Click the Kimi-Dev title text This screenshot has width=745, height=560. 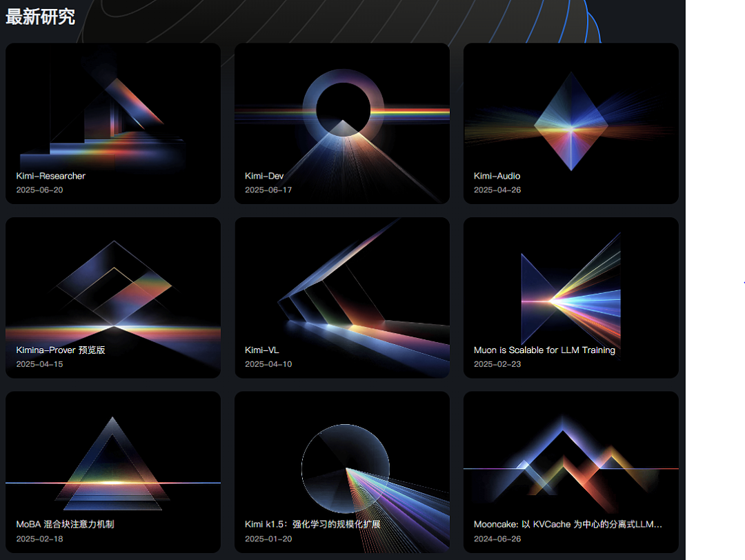(x=264, y=176)
